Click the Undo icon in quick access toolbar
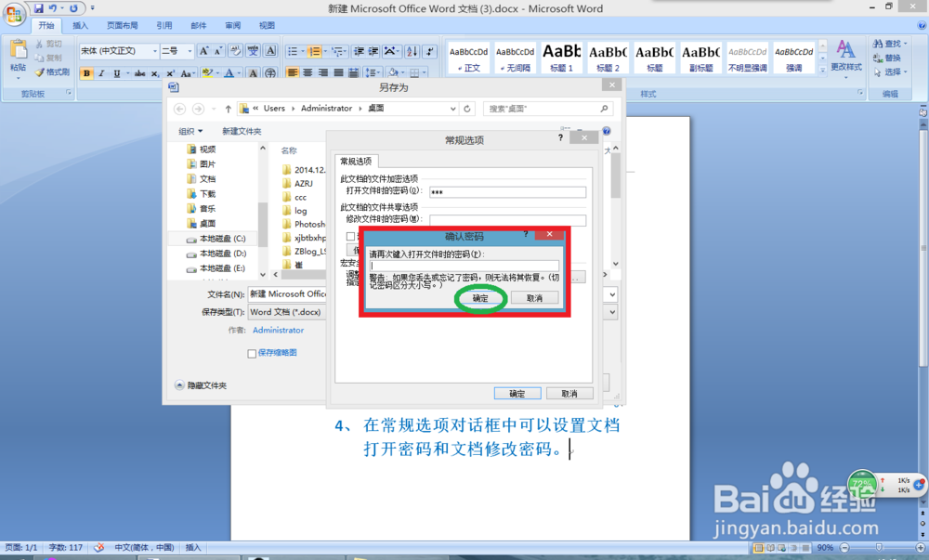The height and width of the screenshot is (560, 929). (53, 8)
